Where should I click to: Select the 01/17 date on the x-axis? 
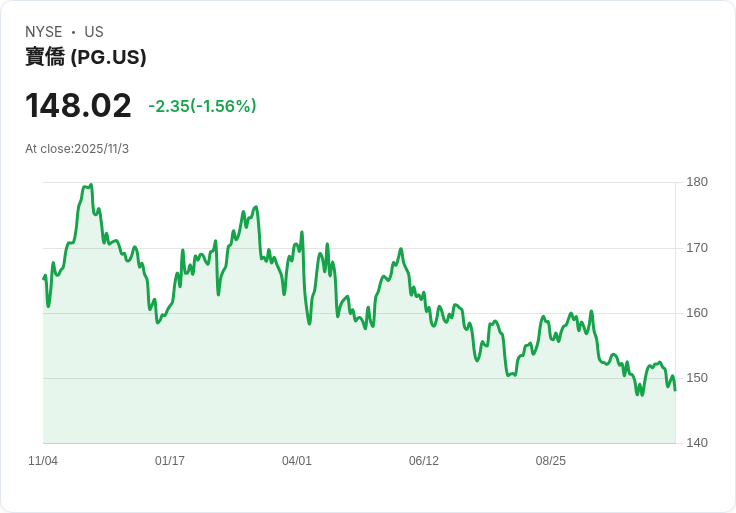[x=170, y=461]
